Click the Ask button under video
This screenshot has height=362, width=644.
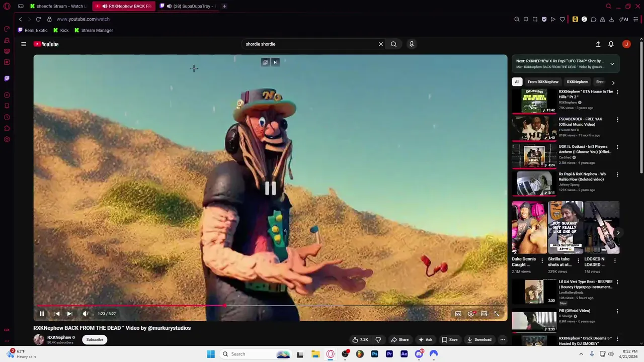425,339
